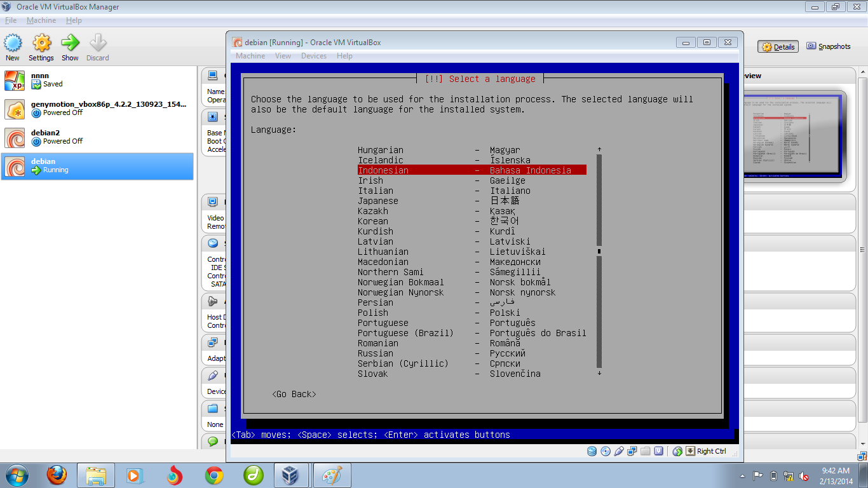Click the Show green arrow icon
Screen dimensions: 868x488
(x=70, y=43)
